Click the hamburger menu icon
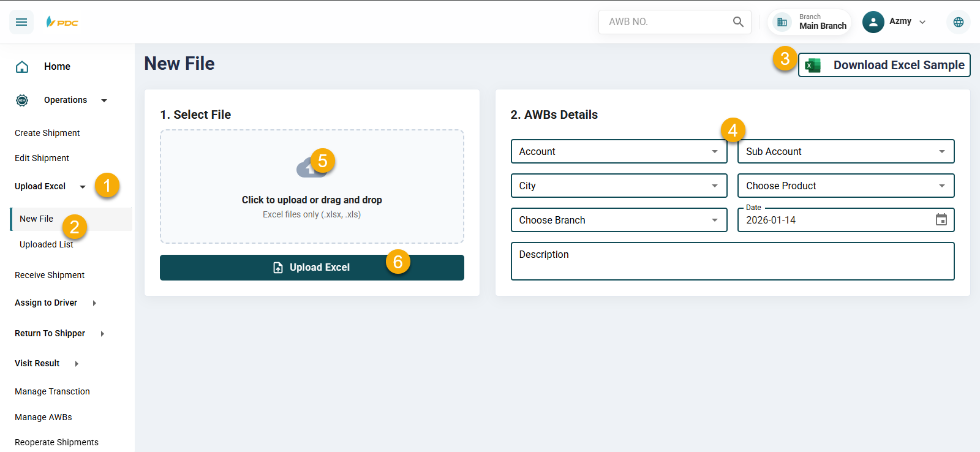The height and width of the screenshot is (452, 980). coord(21,22)
